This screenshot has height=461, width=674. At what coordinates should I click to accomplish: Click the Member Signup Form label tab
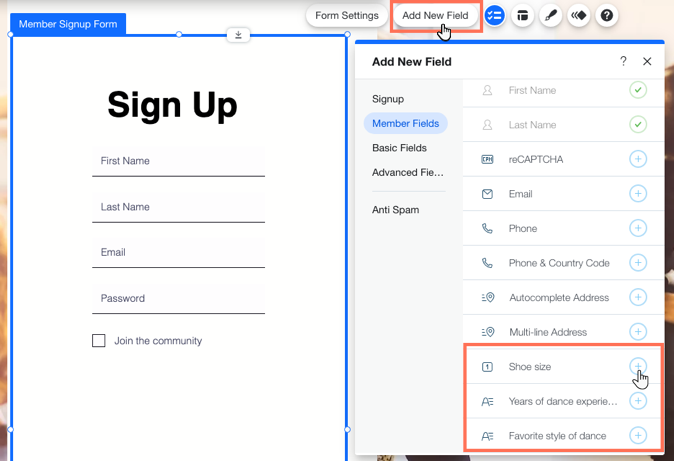click(x=68, y=24)
